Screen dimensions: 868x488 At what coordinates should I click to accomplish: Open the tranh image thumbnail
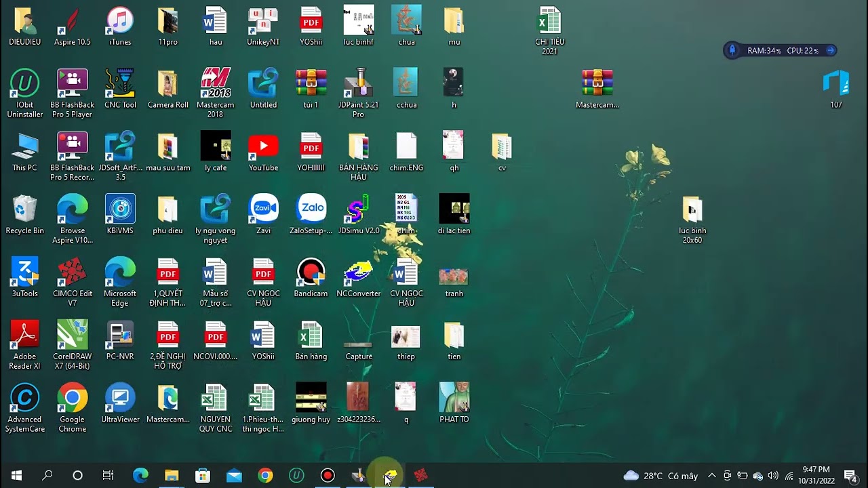click(454, 281)
